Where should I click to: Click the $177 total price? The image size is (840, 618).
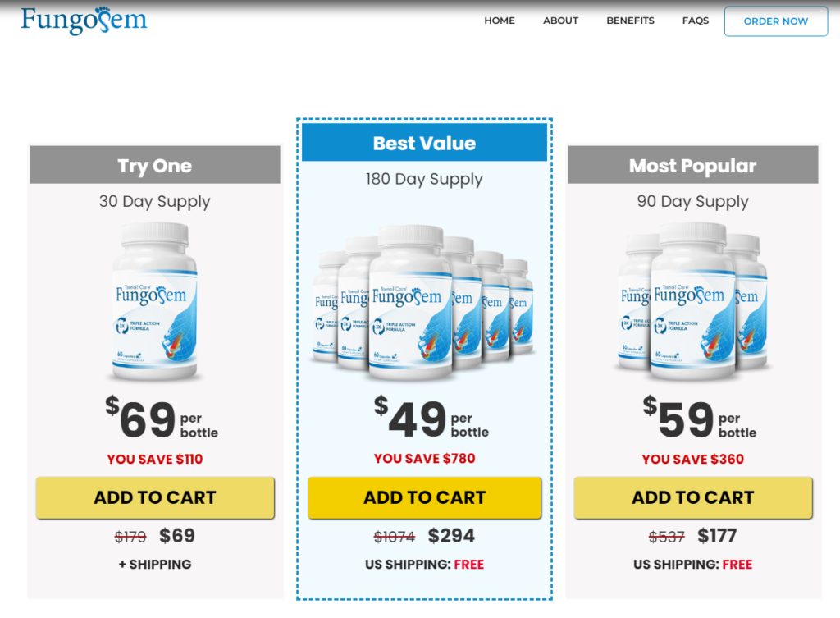(717, 536)
